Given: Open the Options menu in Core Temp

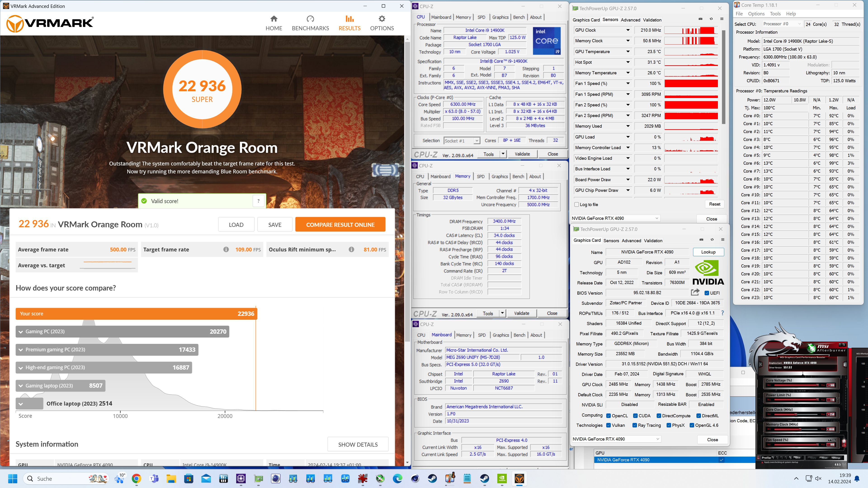Looking at the screenshot, I should click(x=756, y=14).
